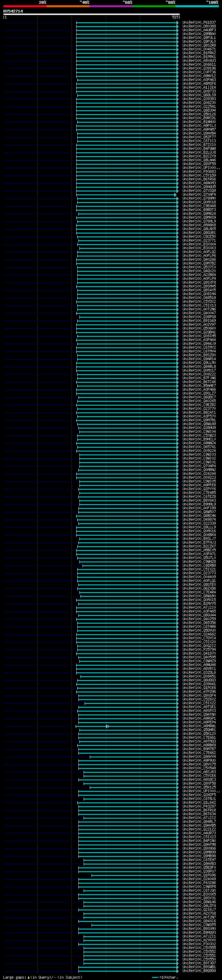Open hit UniRef100_Q9MBA0
Screen dimensions: 222x980
[199, 34]
